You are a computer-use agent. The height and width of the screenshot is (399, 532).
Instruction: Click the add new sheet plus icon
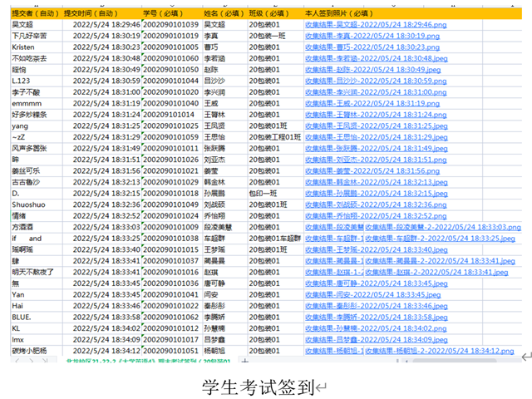click(x=244, y=361)
